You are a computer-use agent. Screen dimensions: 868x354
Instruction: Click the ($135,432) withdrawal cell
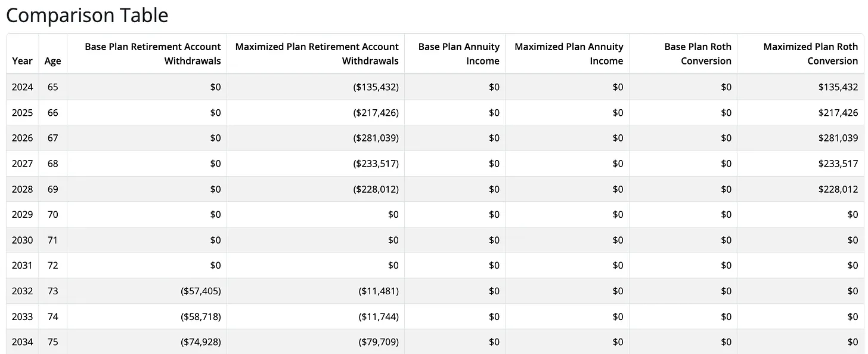coord(376,87)
